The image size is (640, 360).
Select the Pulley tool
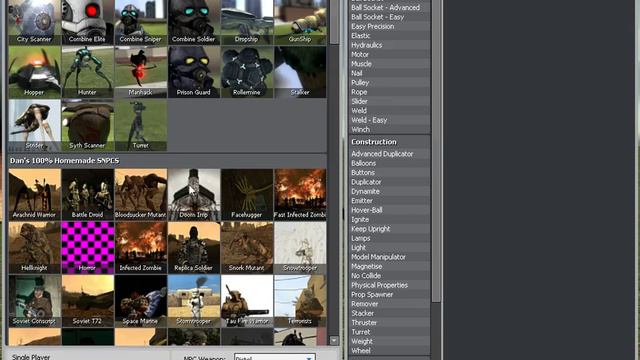(x=390, y=82)
